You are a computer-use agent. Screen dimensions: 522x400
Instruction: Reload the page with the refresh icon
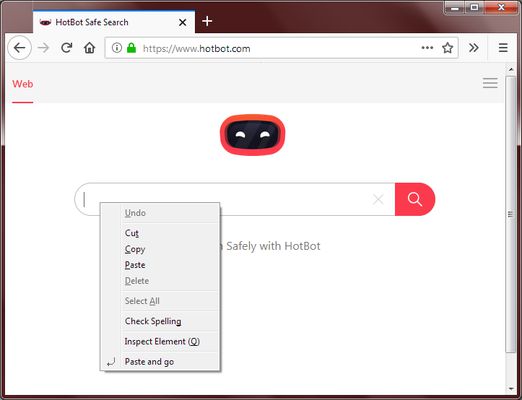(67, 48)
